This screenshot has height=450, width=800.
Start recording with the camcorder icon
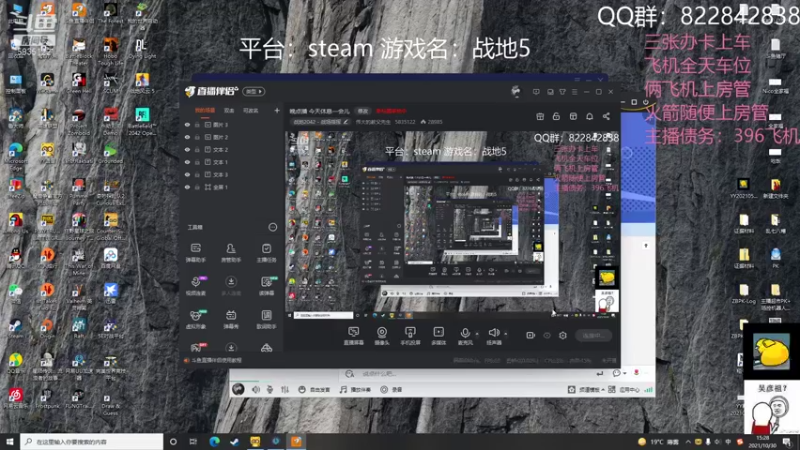(531, 335)
